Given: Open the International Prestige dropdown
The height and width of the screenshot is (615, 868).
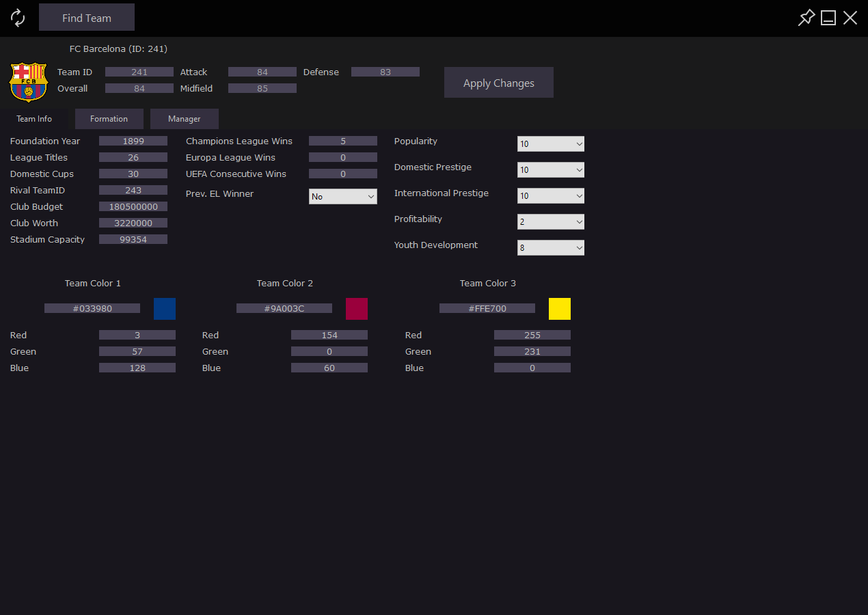Looking at the screenshot, I should [x=550, y=195].
